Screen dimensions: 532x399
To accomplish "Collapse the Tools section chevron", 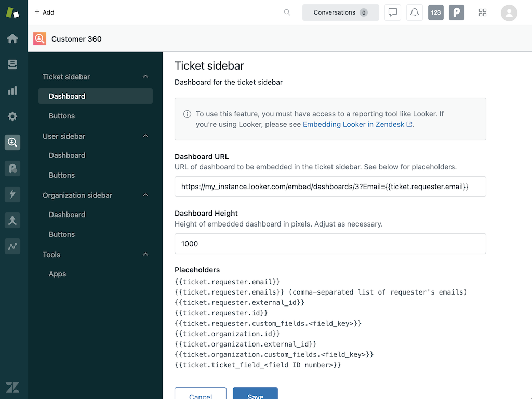I will point(145,255).
